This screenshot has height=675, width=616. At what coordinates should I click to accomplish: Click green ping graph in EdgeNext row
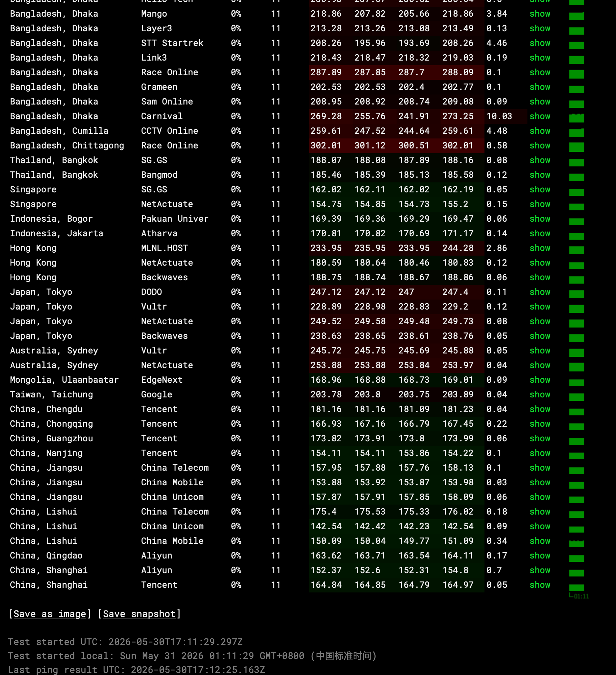[x=576, y=382]
